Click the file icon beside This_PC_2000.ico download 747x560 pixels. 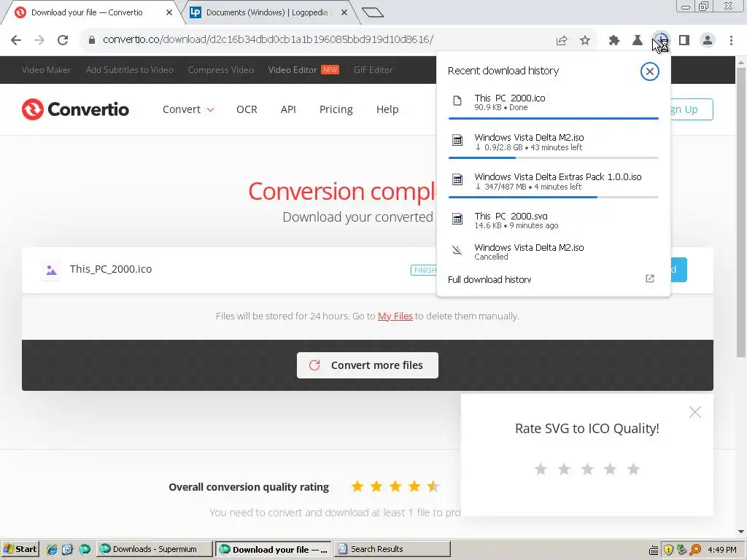tap(457, 101)
